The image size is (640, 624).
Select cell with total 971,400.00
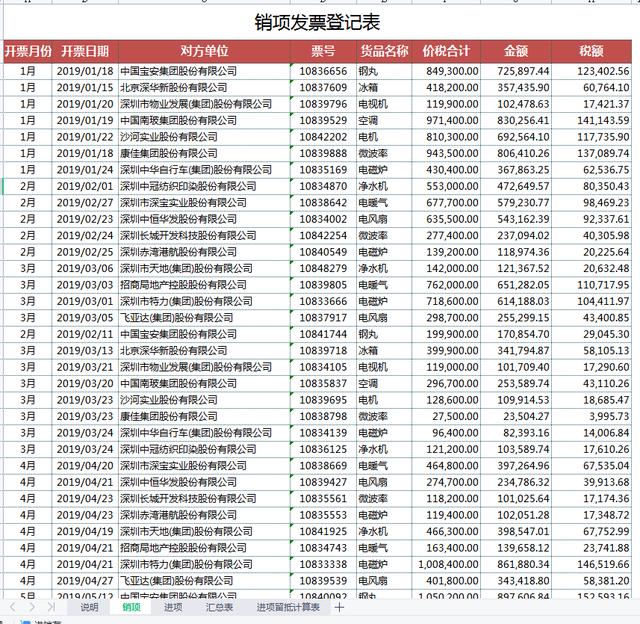tap(446, 120)
